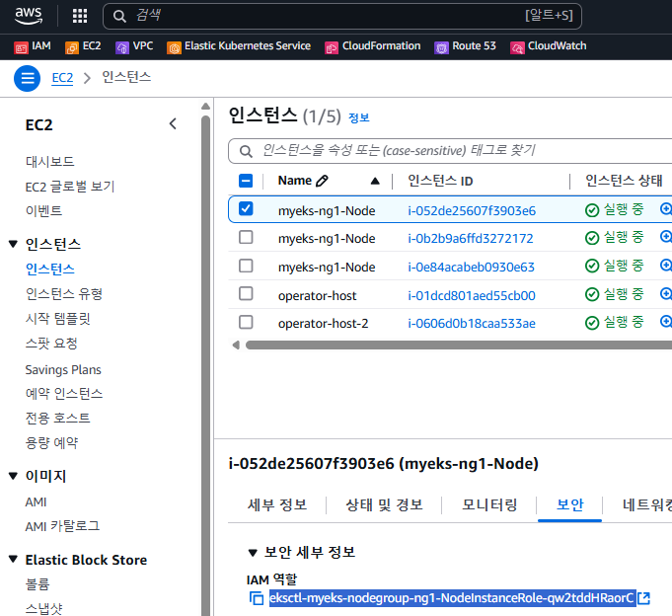Zoom status icon for operator-host row
672x616 pixels.
665,294
